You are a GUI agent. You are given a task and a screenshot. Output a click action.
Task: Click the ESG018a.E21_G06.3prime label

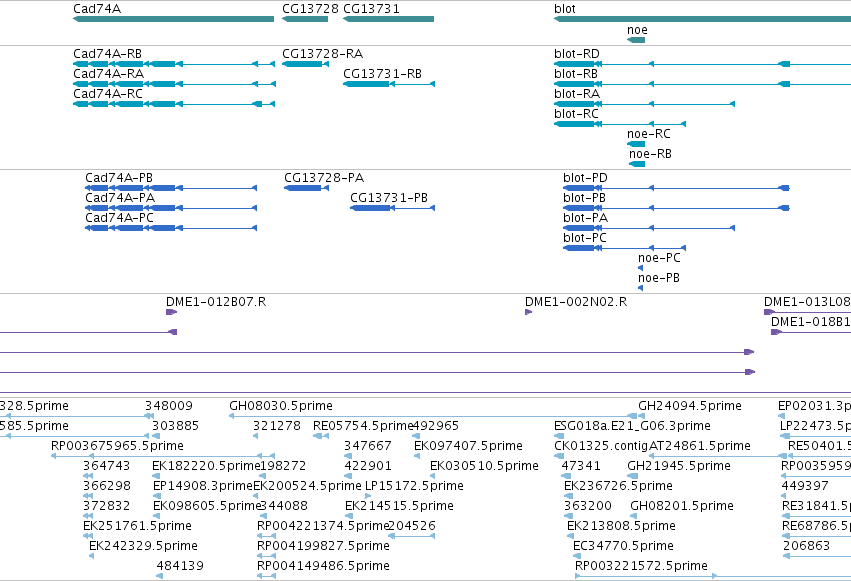[632, 426]
